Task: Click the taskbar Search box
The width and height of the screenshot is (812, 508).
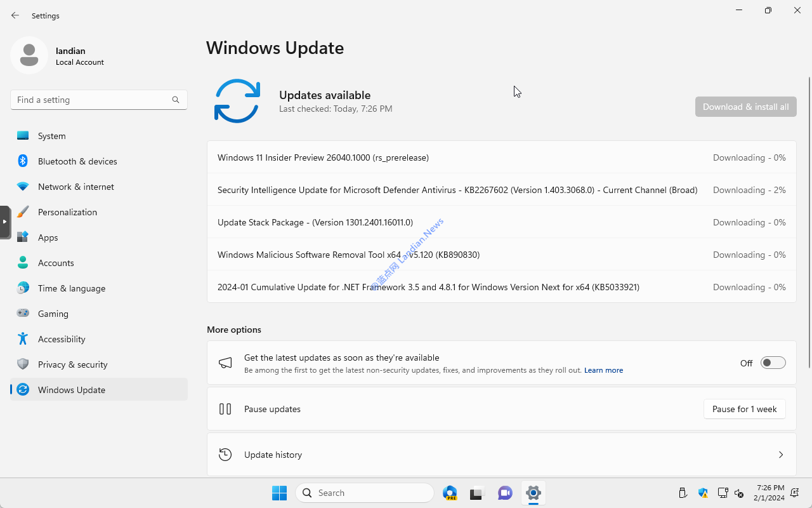Action: pos(365,493)
